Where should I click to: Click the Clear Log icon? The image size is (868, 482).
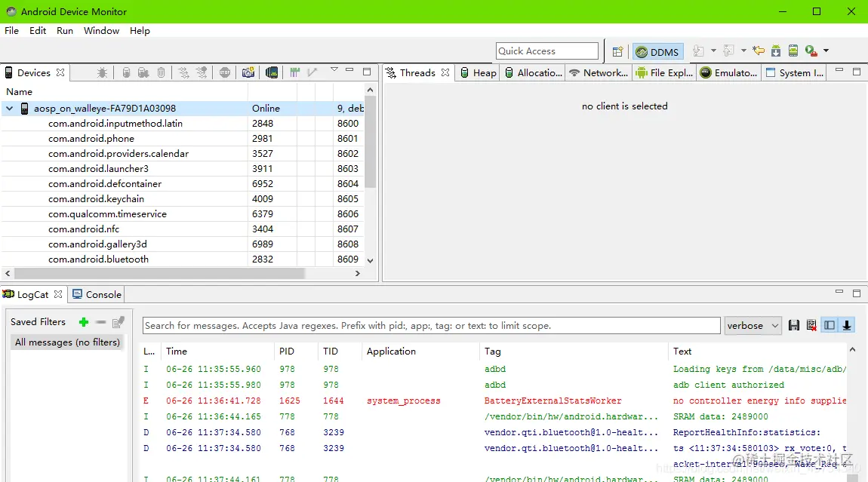coord(811,325)
